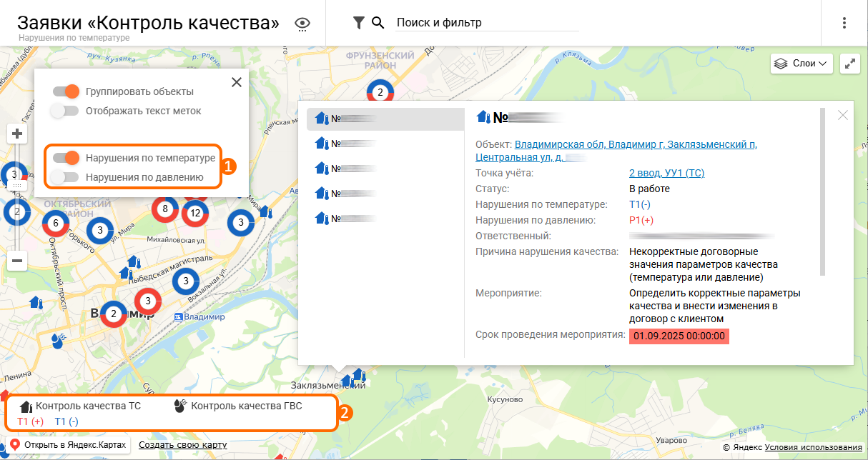Click the 'Поиск и фильтр' search field
This screenshot has width=868, height=460.
487,23
